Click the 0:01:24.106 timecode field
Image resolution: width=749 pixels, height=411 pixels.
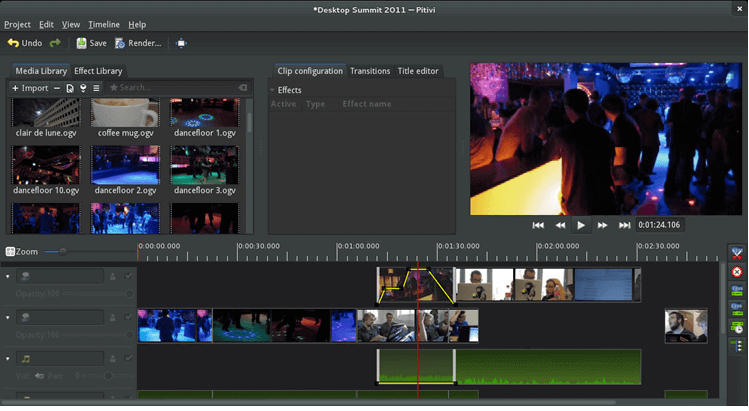660,225
